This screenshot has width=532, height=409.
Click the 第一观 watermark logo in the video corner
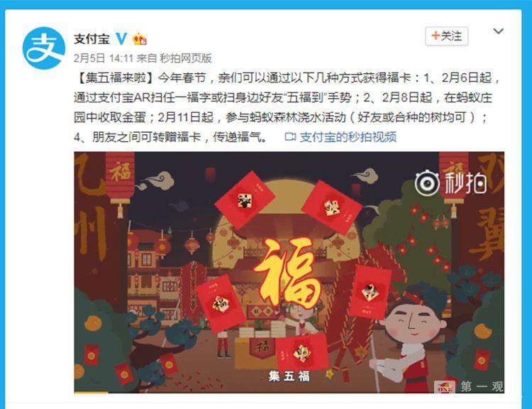(470, 386)
